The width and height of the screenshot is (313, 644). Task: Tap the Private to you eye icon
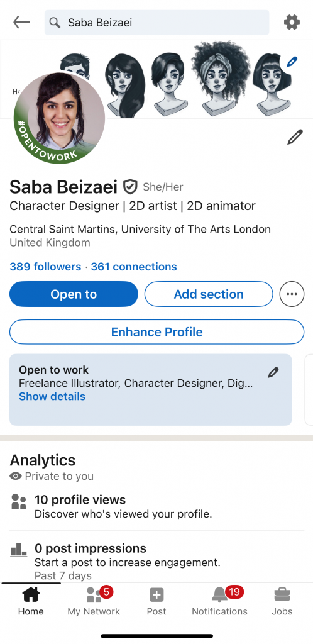click(16, 476)
